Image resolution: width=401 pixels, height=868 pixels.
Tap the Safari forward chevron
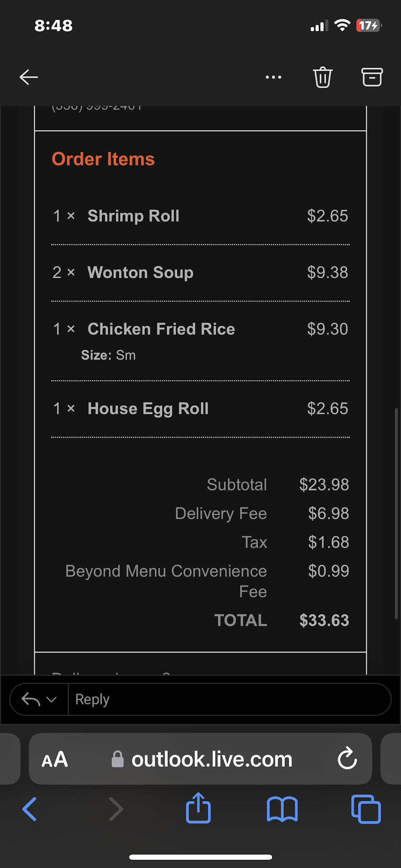(116, 809)
